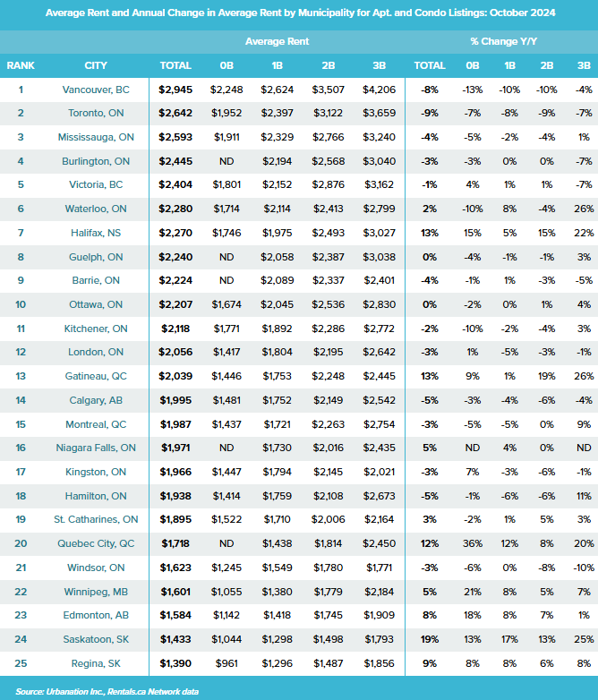Screen dimensions: 598x700
Task: Click Ottawa's 0B rent $1,674
Action: tap(226, 304)
